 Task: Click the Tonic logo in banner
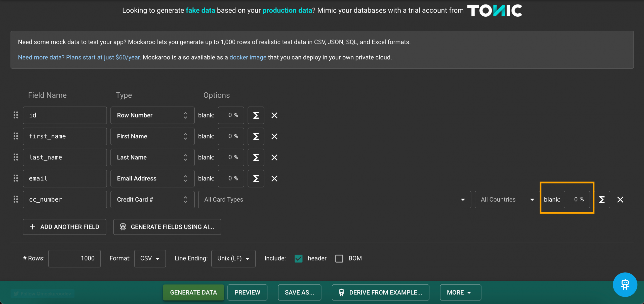click(x=495, y=11)
